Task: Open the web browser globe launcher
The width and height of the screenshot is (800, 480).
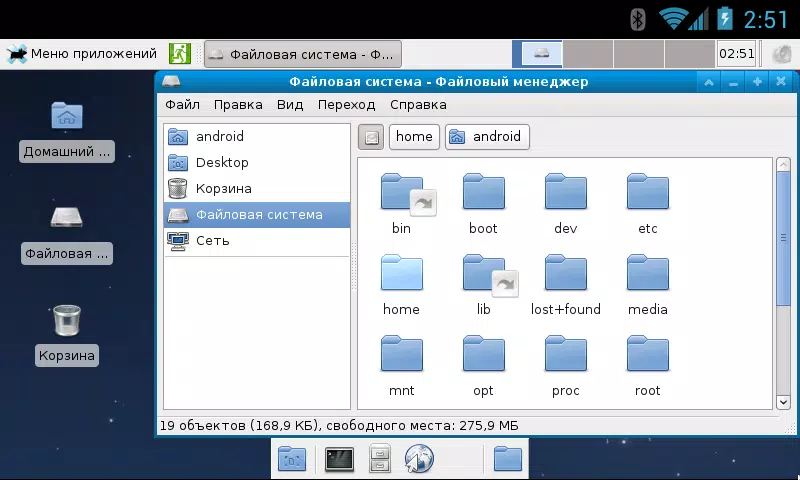Action: coord(419,459)
